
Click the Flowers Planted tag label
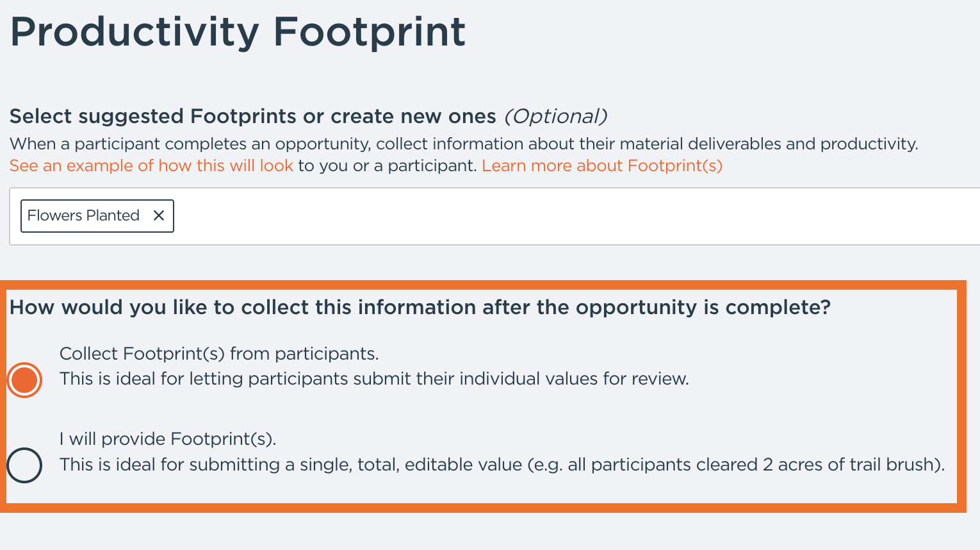[x=83, y=215]
